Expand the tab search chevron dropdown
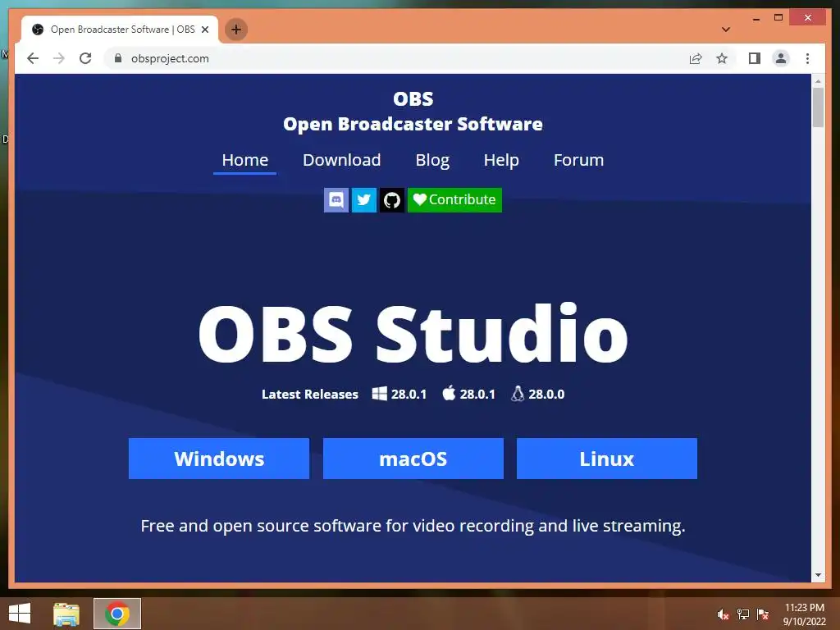The image size is (840, 630). point(726,30)
